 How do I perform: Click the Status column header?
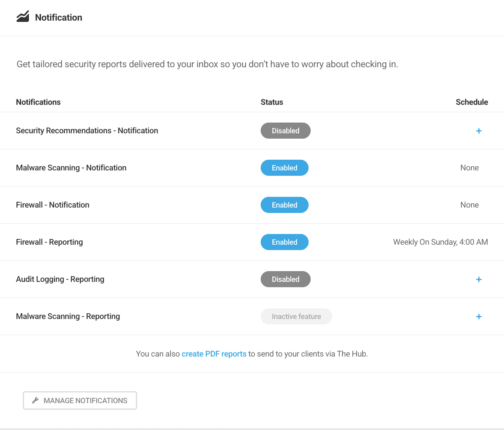click(x=272, y=102)
